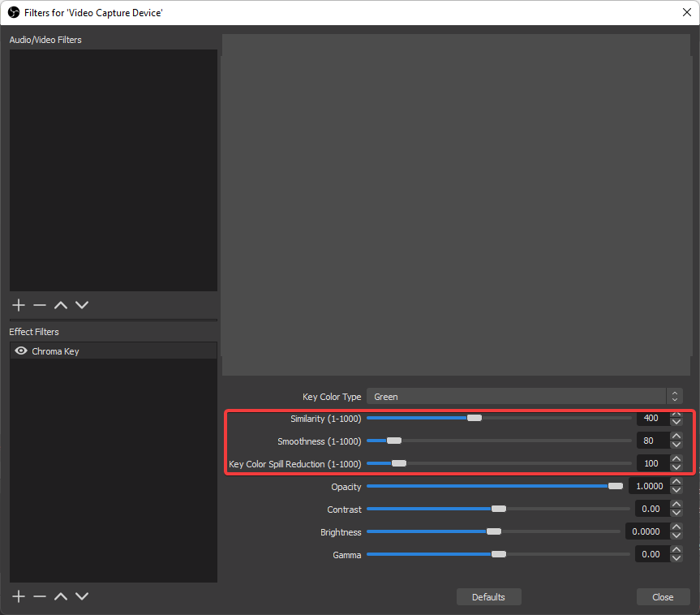Add a new Audio/Video filter with plus icon
This screenshot has height=615, width=700.
[x=19, y=305]
